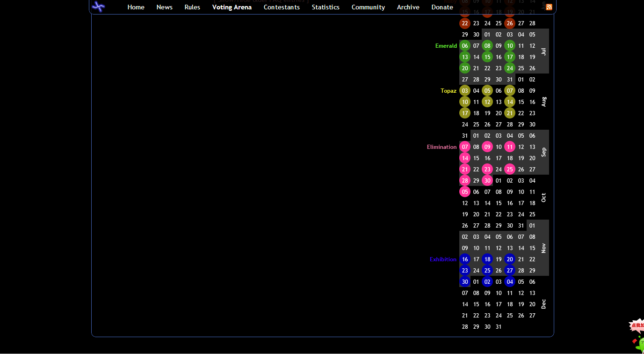
Task: Open the green July 06 Emerald date
Action: (x=465, y=46)
